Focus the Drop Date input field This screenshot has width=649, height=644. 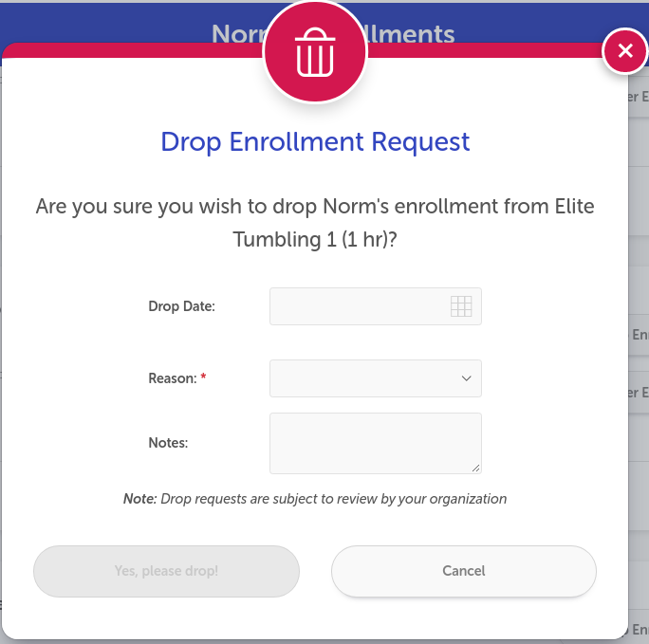(376, 306)
